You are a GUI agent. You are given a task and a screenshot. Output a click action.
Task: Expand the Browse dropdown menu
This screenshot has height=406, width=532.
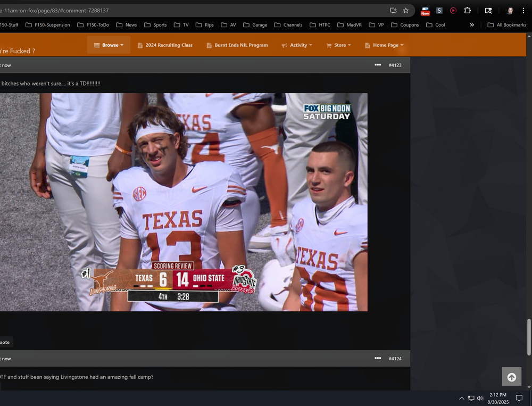[109, 45]
